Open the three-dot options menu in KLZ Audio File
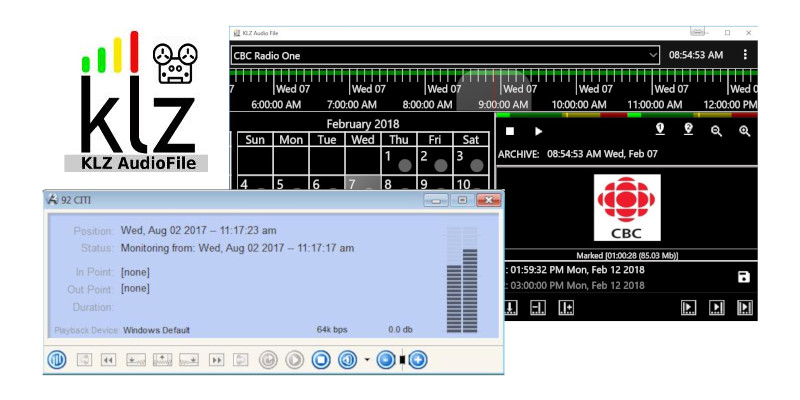 coord(745,55)
